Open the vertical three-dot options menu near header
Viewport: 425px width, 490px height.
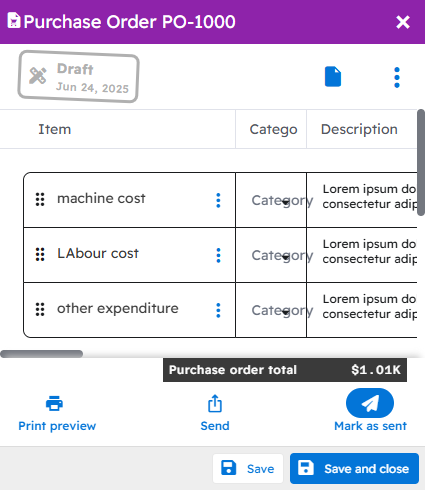397,77
